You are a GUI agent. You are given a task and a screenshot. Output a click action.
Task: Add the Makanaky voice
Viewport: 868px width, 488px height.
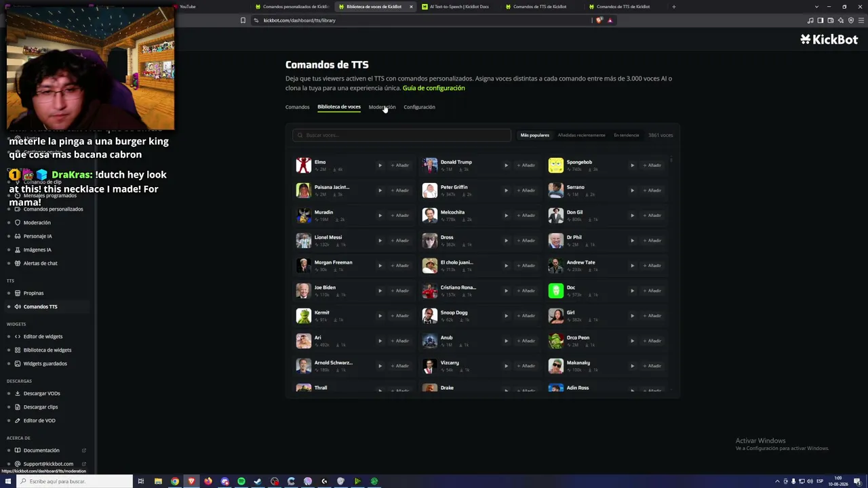652,366
